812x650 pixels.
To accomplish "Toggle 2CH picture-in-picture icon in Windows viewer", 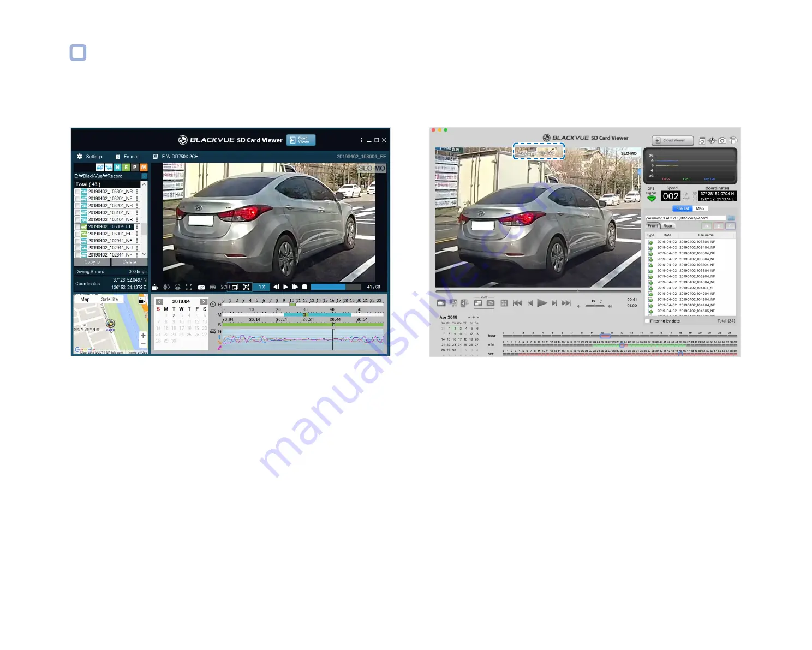I will tap(235, 287).
